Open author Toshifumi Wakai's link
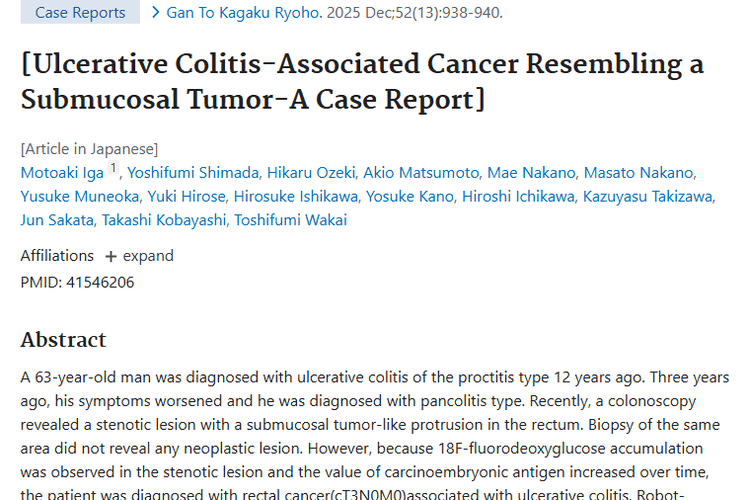Viewport: 750px width, 500px height. point(290,220)
